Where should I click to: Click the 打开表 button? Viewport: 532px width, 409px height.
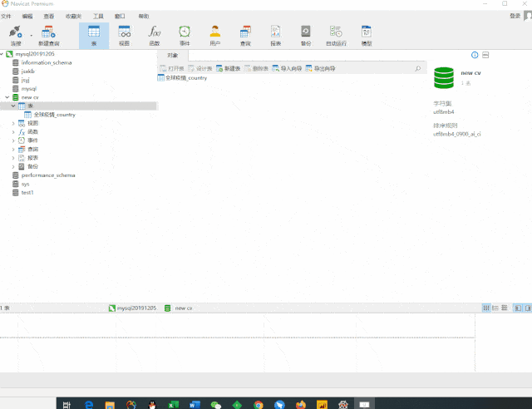[172, 68]
